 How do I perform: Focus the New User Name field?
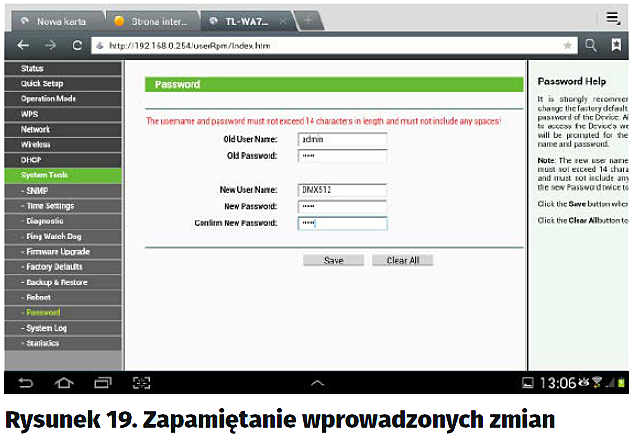pyautogui.click(x=342, y=189)
